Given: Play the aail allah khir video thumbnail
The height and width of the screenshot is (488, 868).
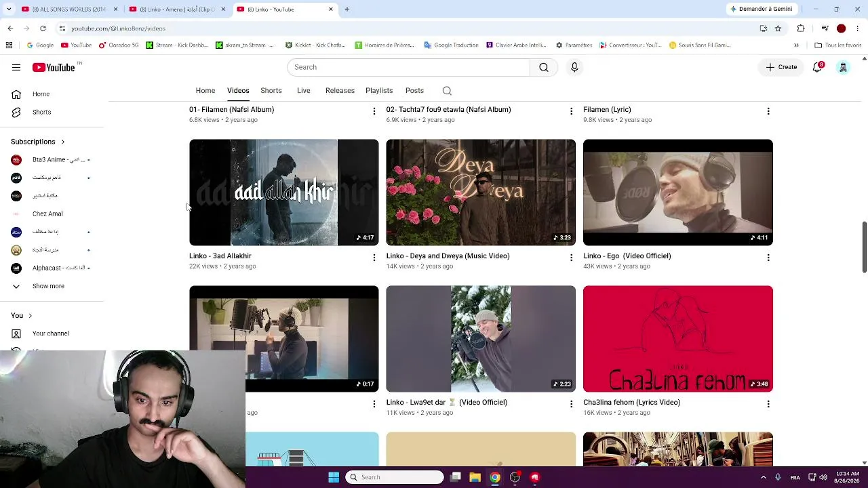Looking at the screenshot, I should click(284, 192).
